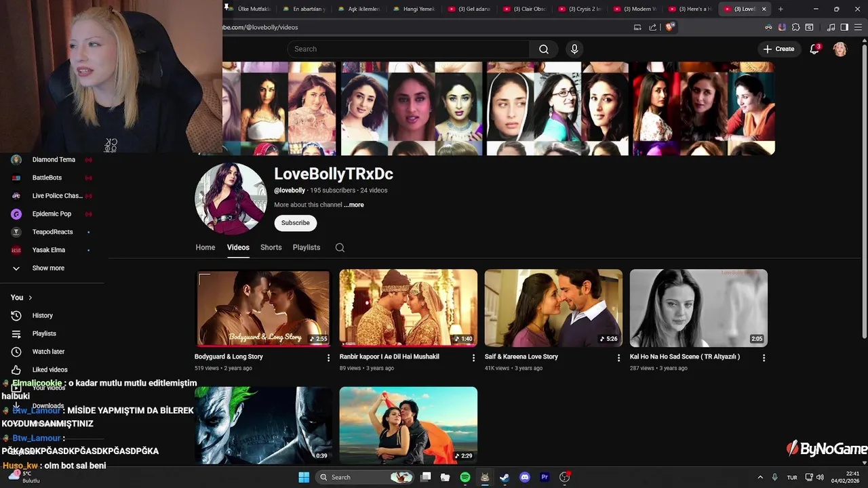Open Yasak Elma subscription
This screenshot has height=488, width=868.
[52, 250]
